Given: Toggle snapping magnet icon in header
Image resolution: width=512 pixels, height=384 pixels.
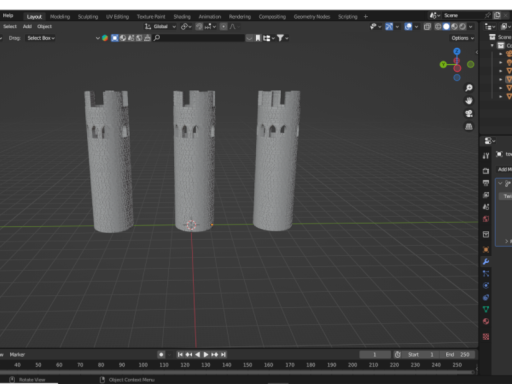Looking at the screenshot, I should pos(199,27).
